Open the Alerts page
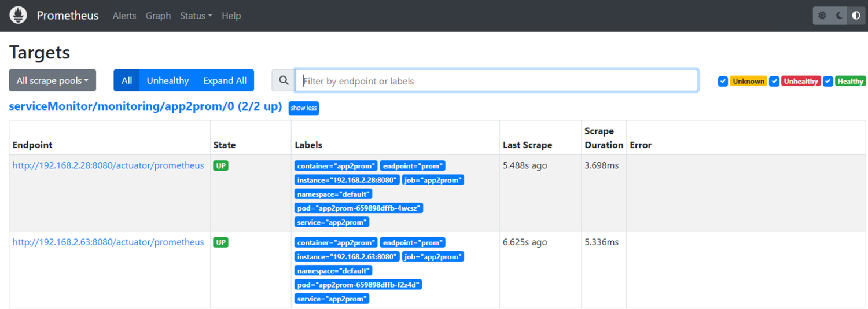 pyautogui.click(x=124, y=16)
